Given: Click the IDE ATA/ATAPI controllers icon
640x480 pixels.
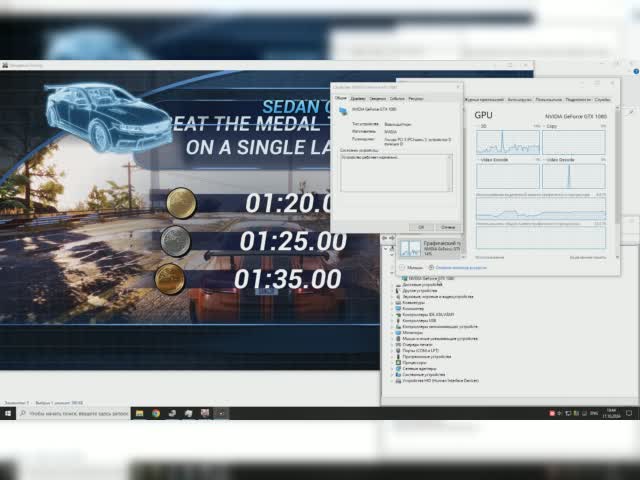Looking at the screenshot, I should tap(398, 315).
